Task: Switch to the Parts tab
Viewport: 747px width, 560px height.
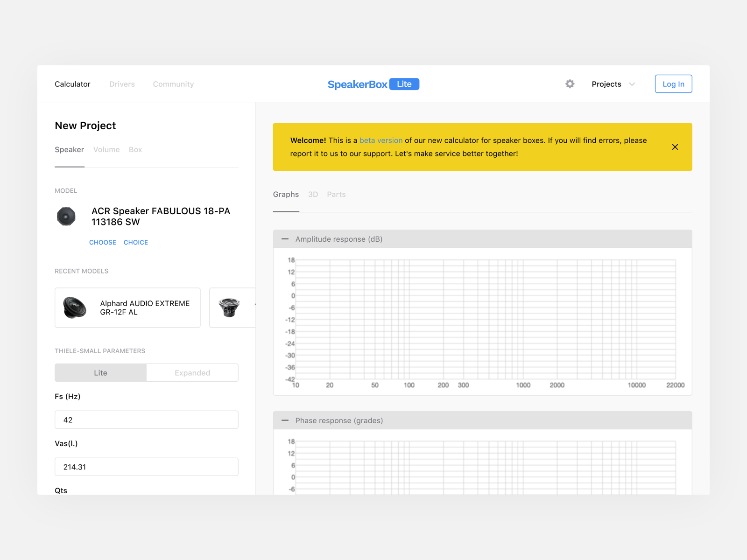Action: [x=336, y=195]
